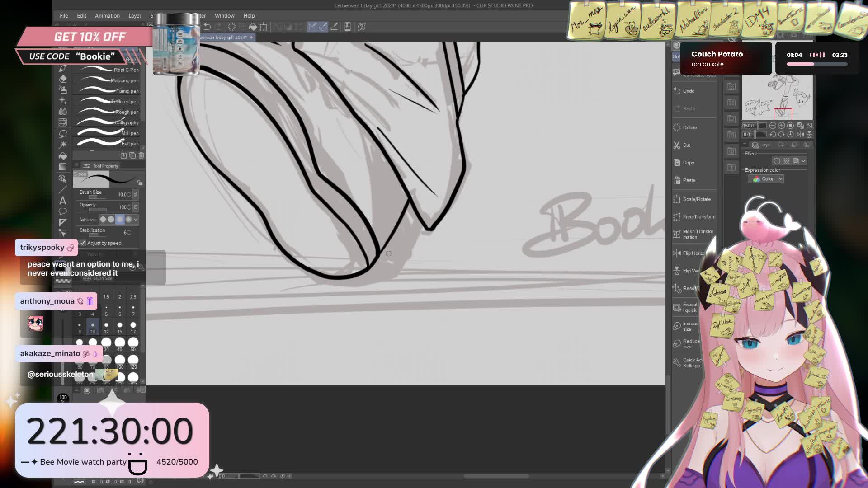Open the CLIP STUDIO support help icon
Image resolution: width=868 pixels, height=488 pixels.
[362, 27]
